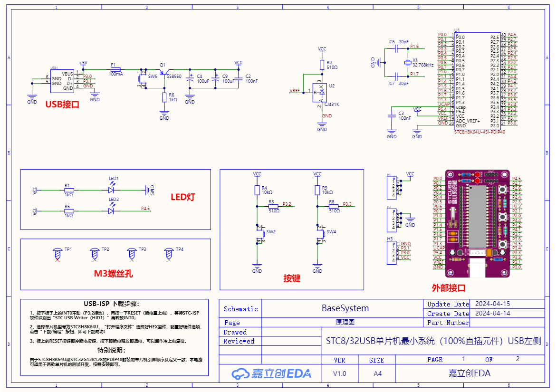Select the 'P3.2' net label beside R3
The width and height of the screenshot is (556, 392).
tap(287, 204)
